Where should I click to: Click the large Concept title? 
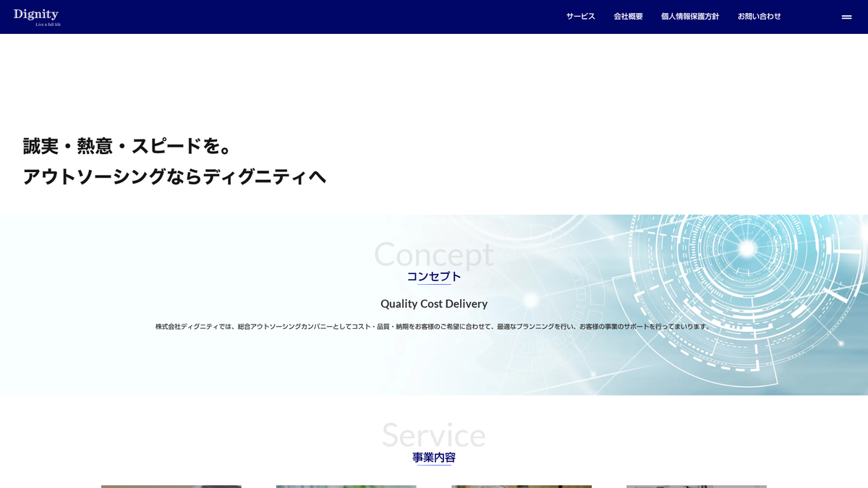coord(434,254)
